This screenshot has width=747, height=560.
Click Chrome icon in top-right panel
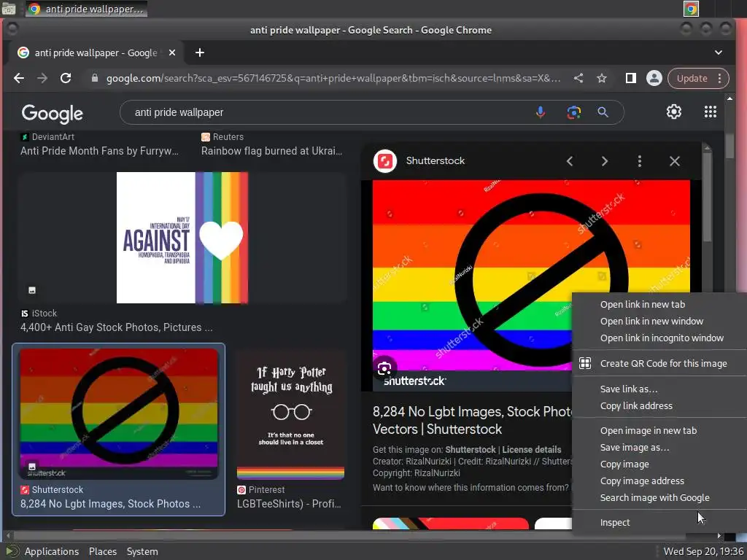click(x=692, y=9)
